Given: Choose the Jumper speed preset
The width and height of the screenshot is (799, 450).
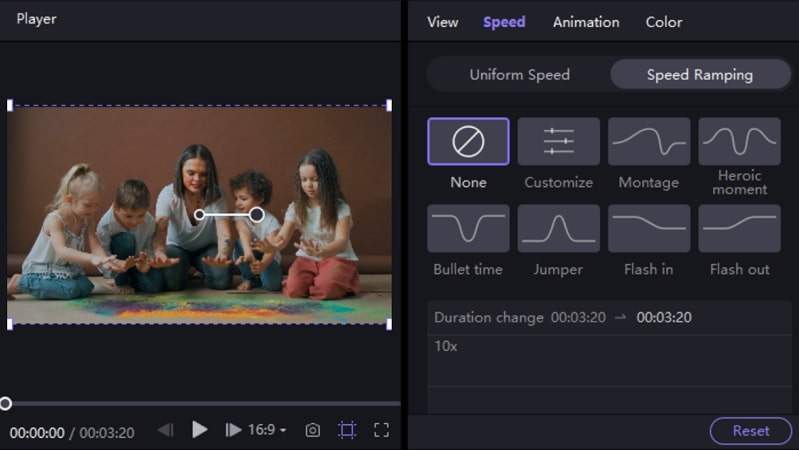Looking at the screenshot, I should click(x=558, y=229).
